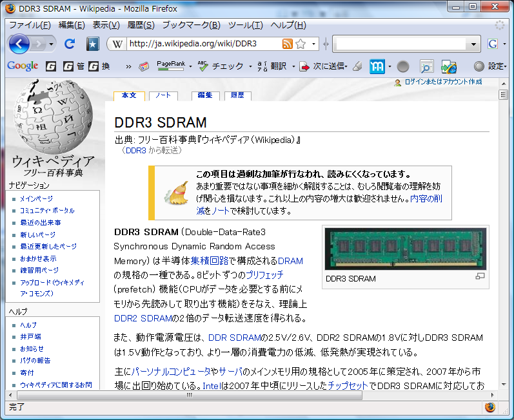
Task: Click the DDR3 SDRAM memory module thumbnail
Action: pos(406,249)
